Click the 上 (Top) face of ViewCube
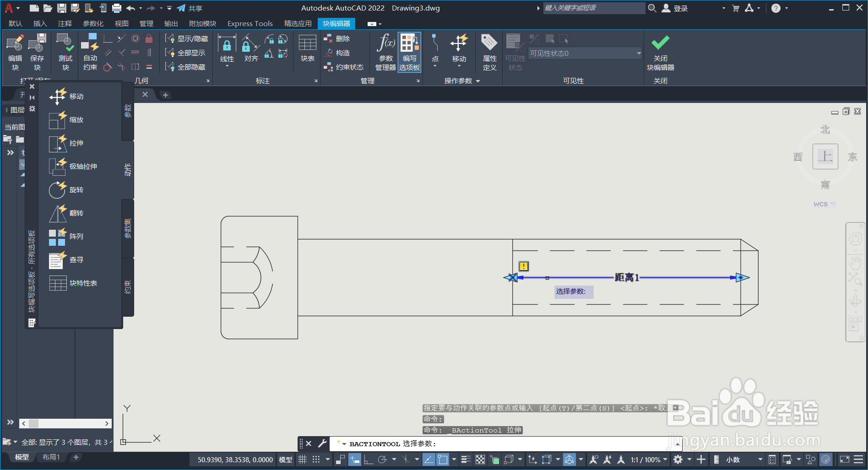Screen dimensions: 868x470 [x=825, y=157]
